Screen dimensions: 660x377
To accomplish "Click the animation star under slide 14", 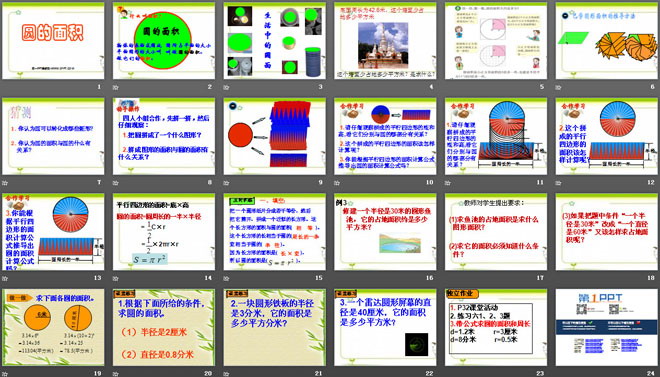I will coord(115,278).
